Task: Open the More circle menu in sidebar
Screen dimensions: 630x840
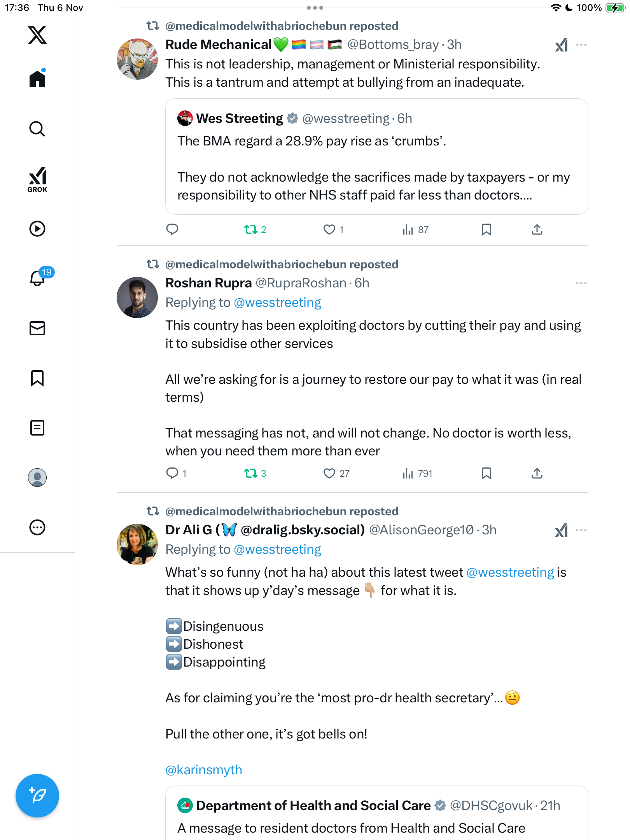Action: click(37, 527)
